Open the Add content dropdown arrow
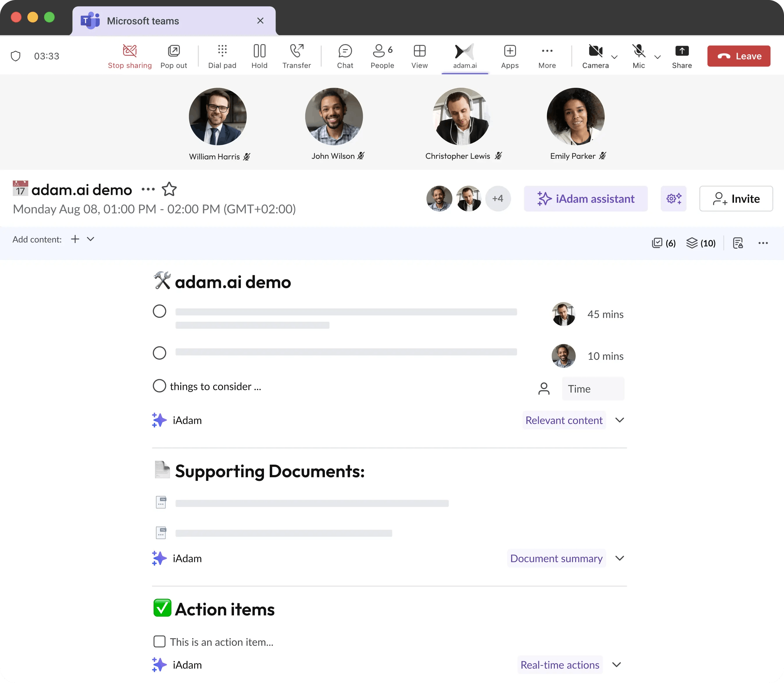 [x=90, y=239]
